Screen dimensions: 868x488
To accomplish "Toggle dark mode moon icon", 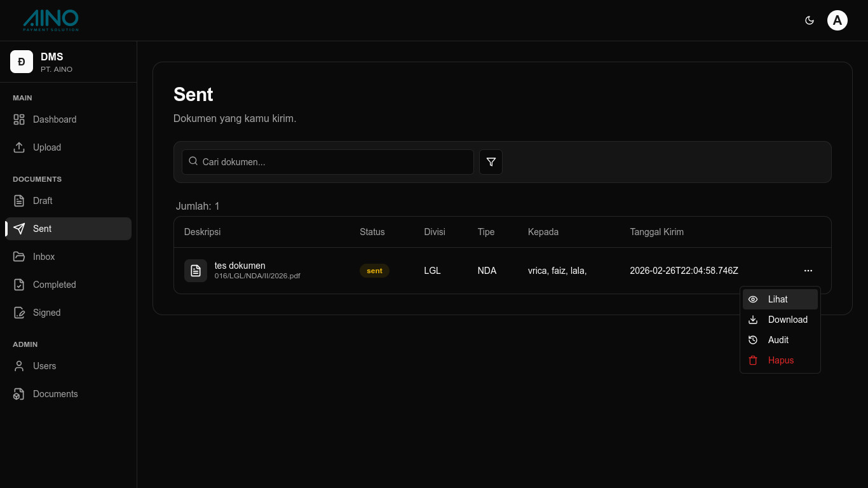I will tap(810, 20).
